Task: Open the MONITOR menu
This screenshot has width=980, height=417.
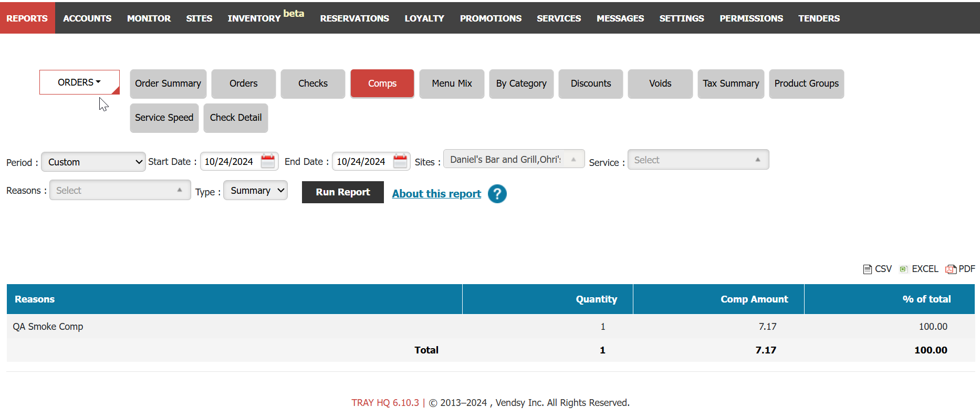Action: [149, 18]
